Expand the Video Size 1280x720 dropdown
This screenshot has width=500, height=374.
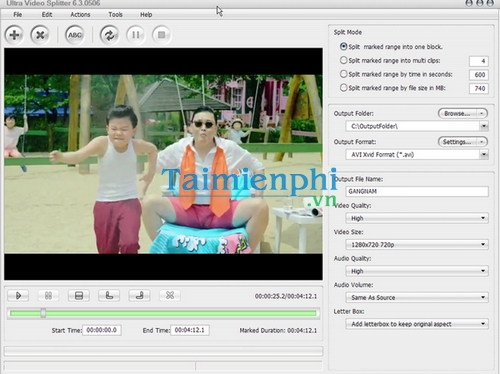pos(483,244)
